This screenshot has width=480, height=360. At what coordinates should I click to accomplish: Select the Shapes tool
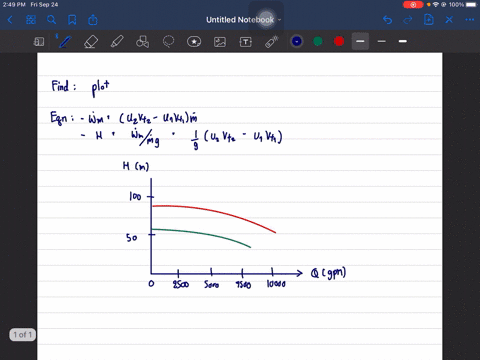tap(142, 42)
